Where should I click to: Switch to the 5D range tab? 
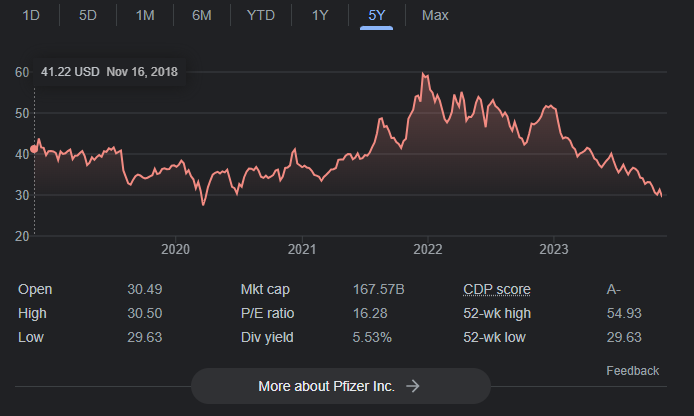pyautogui.click(x=88, y=15)
